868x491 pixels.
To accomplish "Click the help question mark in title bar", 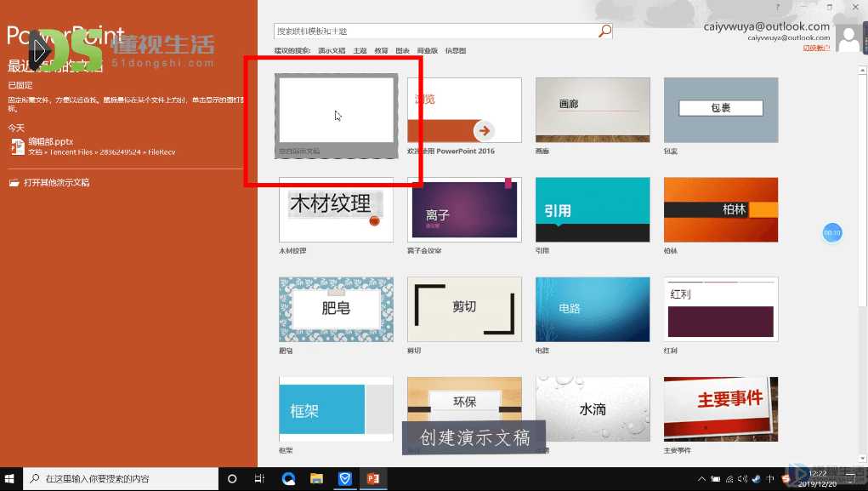I will click(x=778, y=7).
